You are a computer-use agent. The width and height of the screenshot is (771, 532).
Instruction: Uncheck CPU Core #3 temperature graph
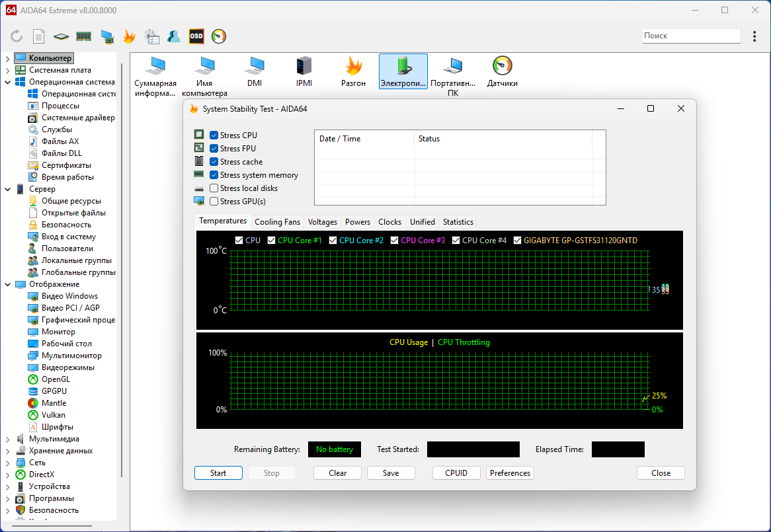coord(395,241)
